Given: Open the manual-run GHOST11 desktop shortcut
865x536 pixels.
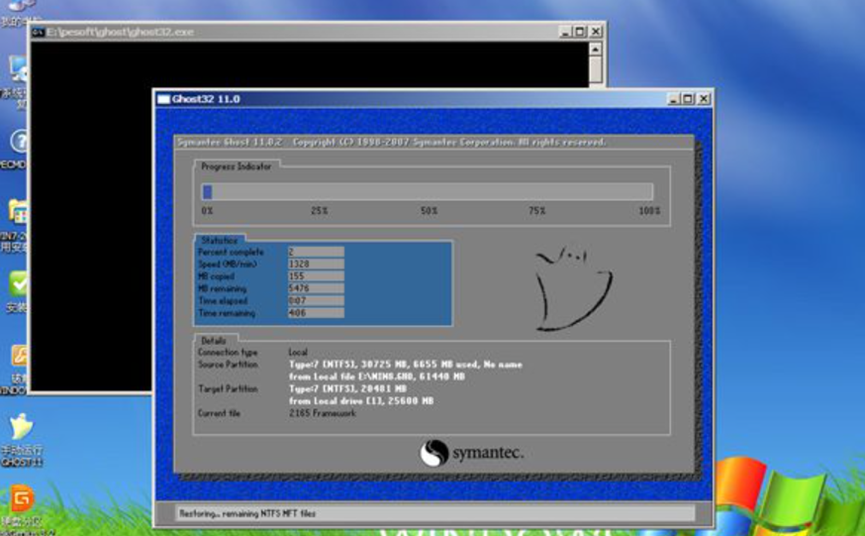Looking at the screenshot, I should (19, 429).
